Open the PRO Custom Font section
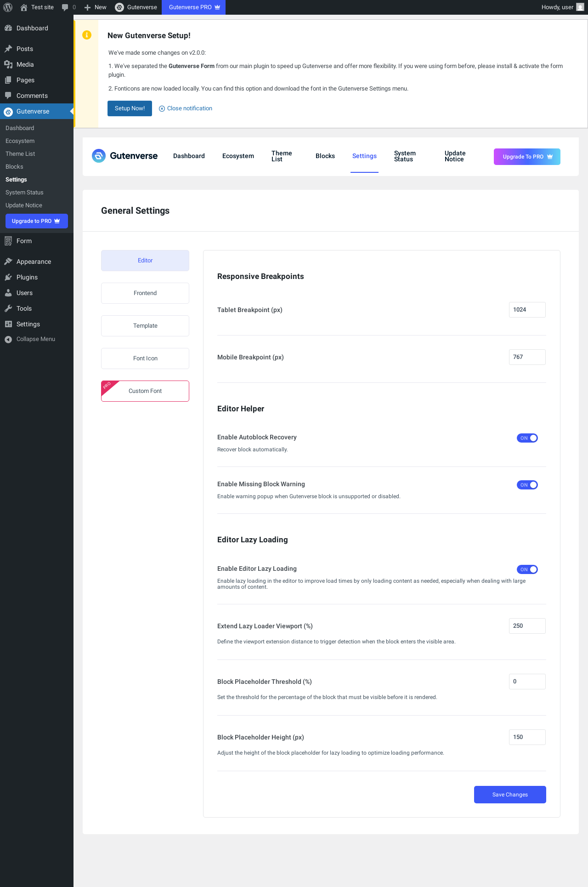Screen dimensions: 588x887 coord(145,391)
